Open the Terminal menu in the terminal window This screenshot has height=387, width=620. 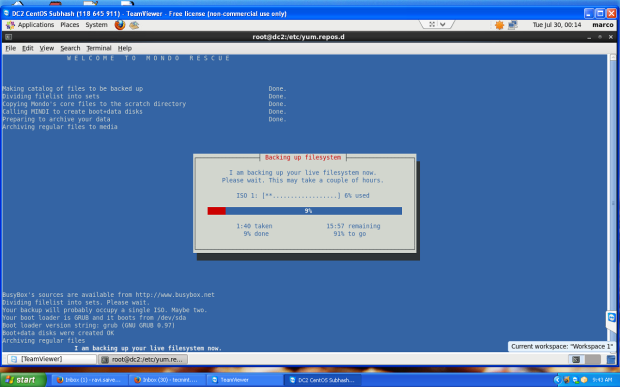click(x=99, y=48)
